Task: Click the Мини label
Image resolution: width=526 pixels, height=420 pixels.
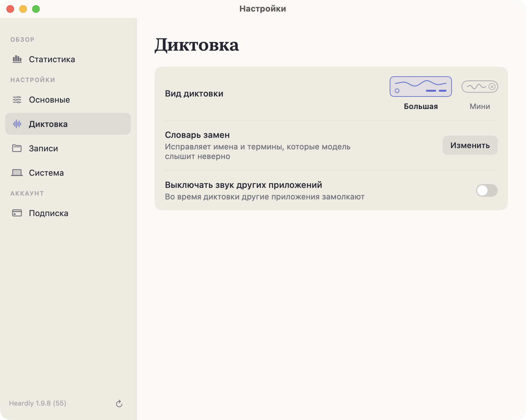Action: 480,106
